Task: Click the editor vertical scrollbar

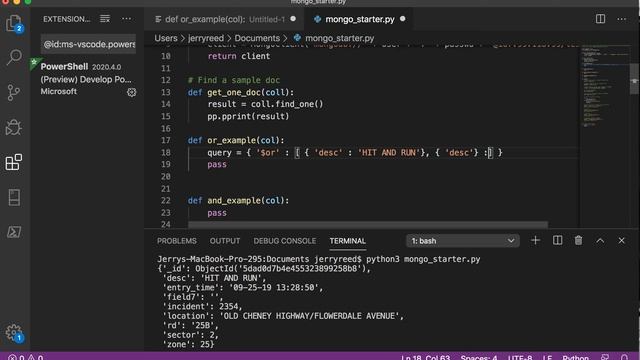Action: tap(634, 80)
